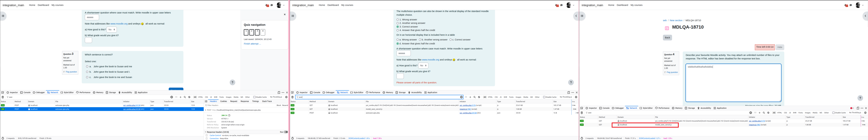The width and height of the screenshot is (868, 140).
Task: Toggle Raw switch for response headers
Action: (x=286, y=132)
